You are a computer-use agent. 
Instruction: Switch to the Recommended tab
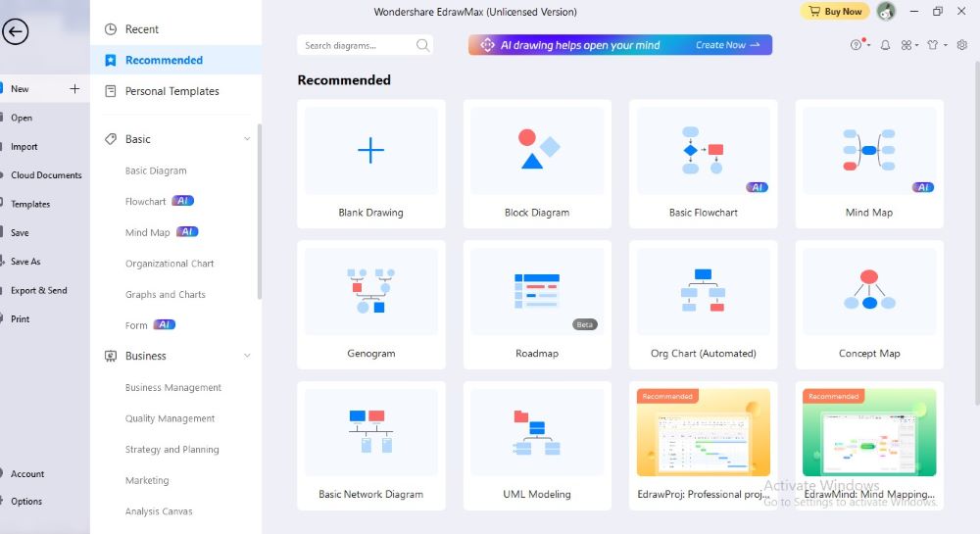(175, 60)
